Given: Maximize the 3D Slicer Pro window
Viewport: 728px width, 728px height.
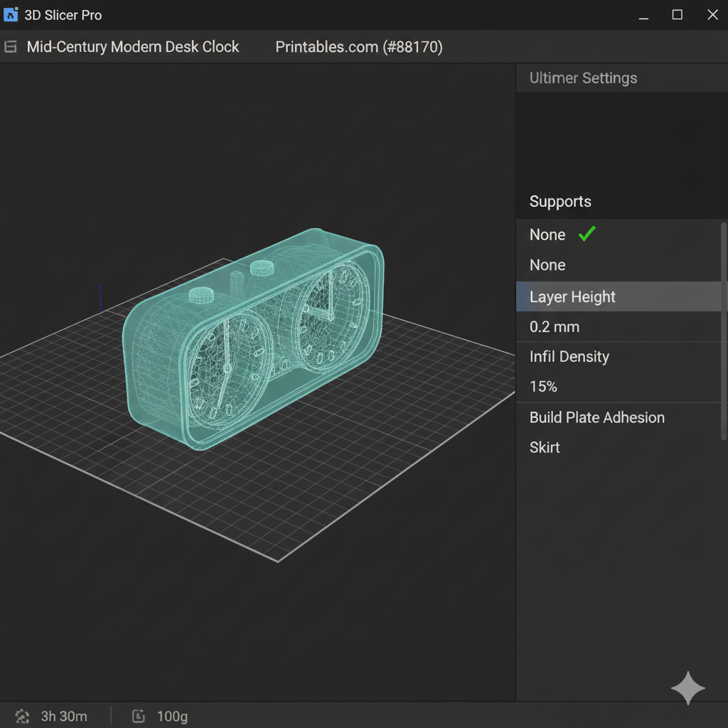Looking at the screenshot, I should pos(678,15).
